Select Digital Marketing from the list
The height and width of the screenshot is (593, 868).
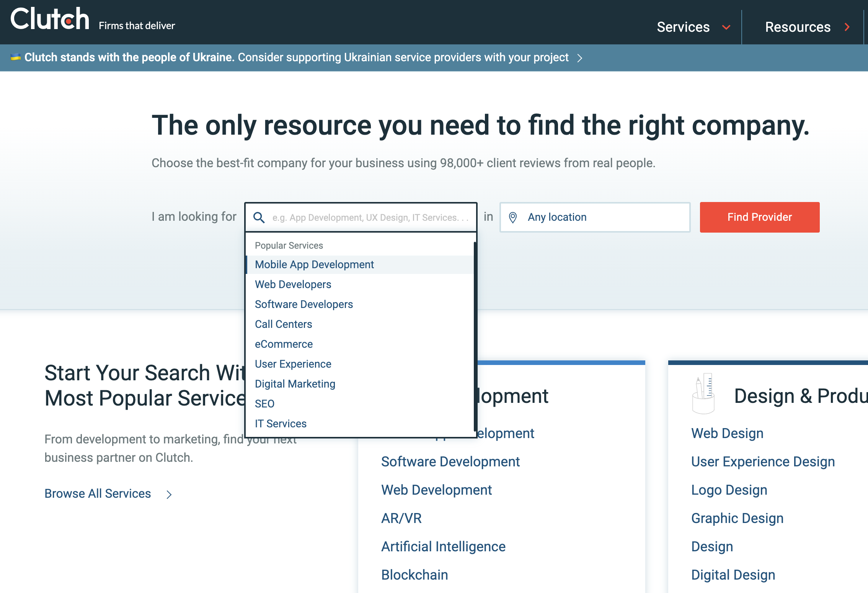(295, 384)
